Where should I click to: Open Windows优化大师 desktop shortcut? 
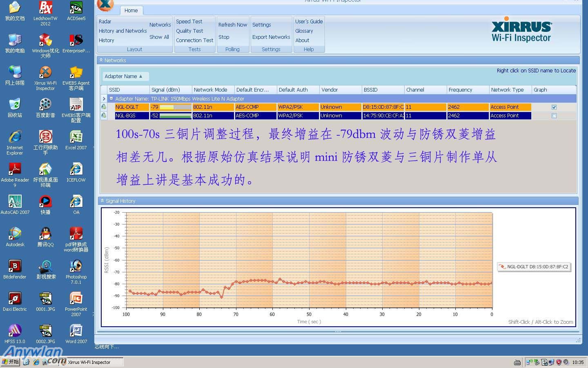pyautogui.click(x=45, y=46)
